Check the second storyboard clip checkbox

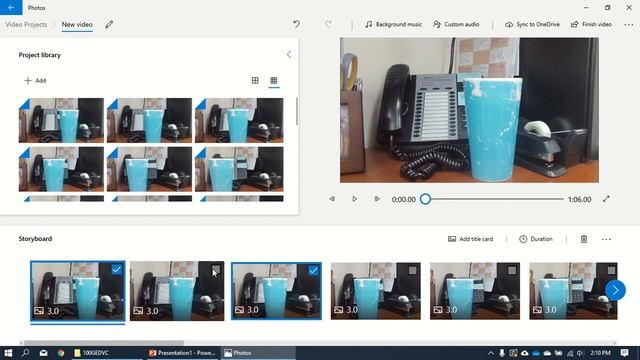(216, 269)
